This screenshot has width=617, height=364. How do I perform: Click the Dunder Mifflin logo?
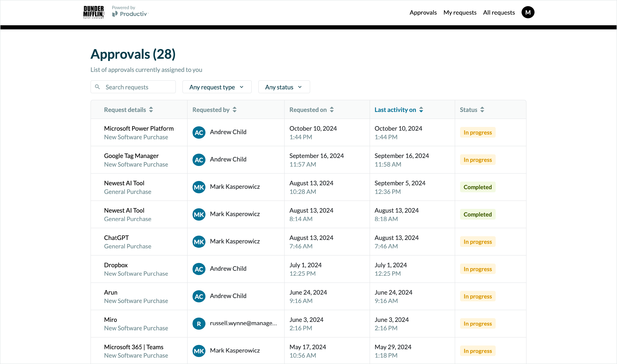(x=94, y=12)
